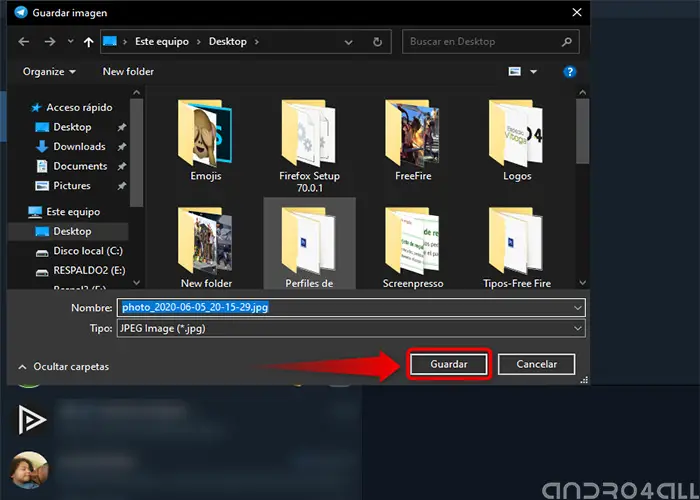This screenshot has height=500, width=700.
Task: Close the Guardar imagen dialog
Action: click(577, 12)
